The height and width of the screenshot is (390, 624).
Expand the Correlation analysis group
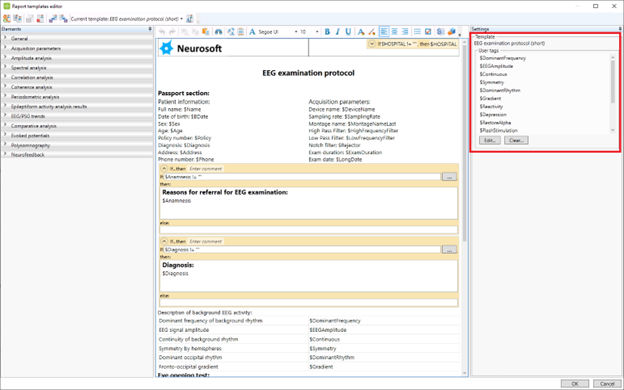5,77
